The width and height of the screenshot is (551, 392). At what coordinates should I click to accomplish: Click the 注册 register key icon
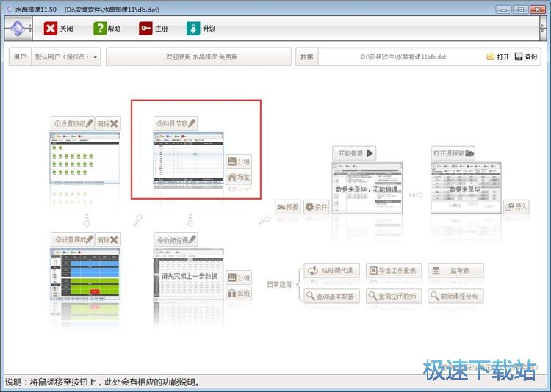pos(145,29)
